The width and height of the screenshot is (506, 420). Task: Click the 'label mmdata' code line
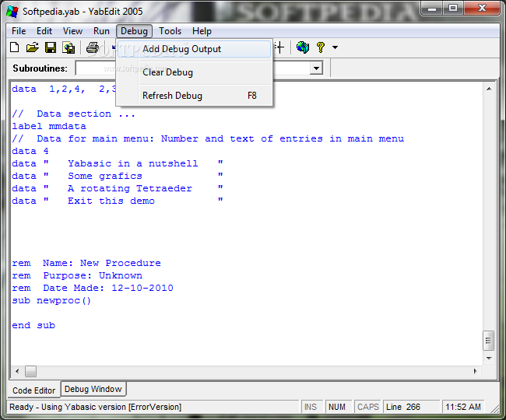coord(49,126)
